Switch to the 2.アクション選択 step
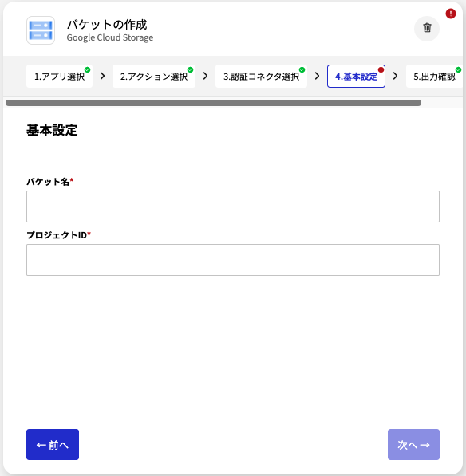 click(x=154, y=77)
